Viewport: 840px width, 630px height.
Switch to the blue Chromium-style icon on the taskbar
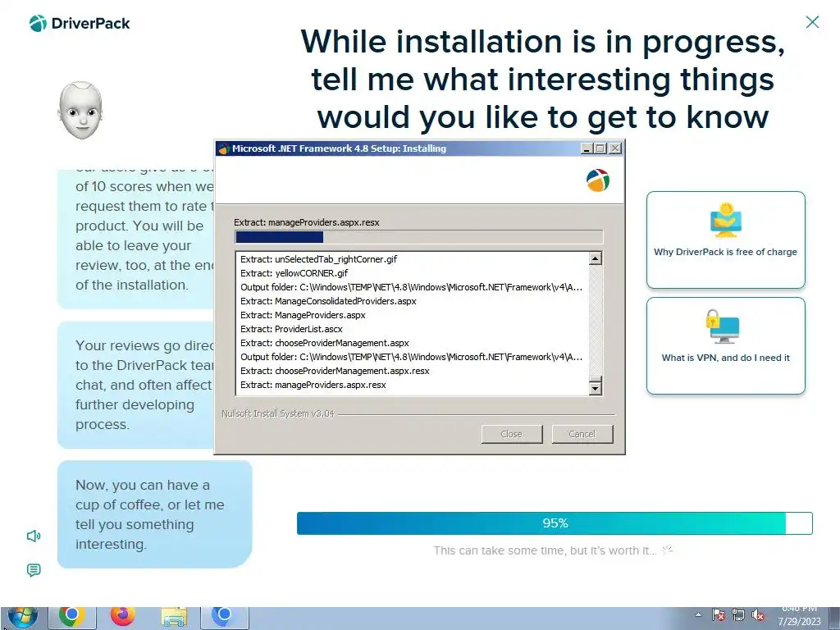click(x=224, y=617)
